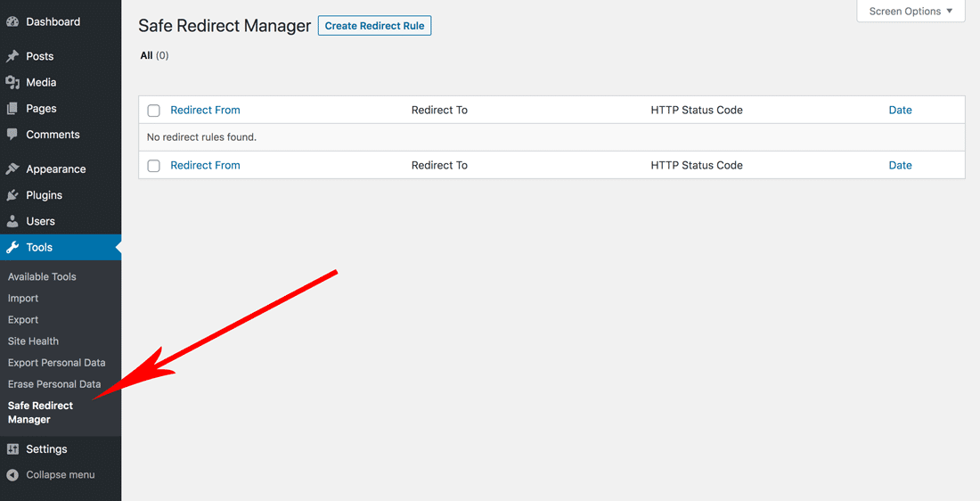
Task: Click Create Redirect Rule button
Action: (x=374, y=26)
